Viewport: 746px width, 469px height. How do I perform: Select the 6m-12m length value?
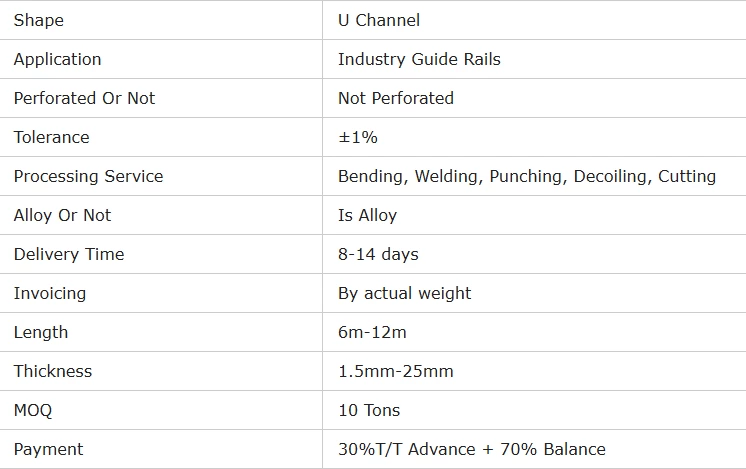click(x=372, y=332)
